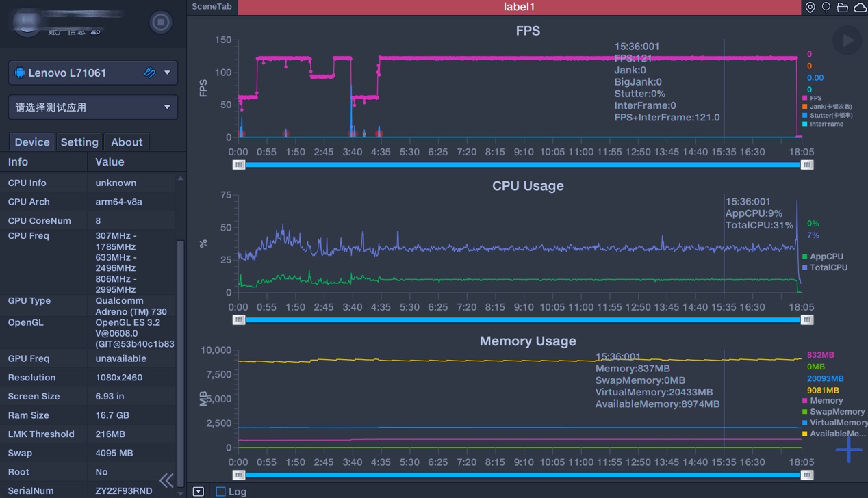Expand the dropdown arrow next to Log
The height and width of the screenshot is (498, 868).
[x=199, y=491]
